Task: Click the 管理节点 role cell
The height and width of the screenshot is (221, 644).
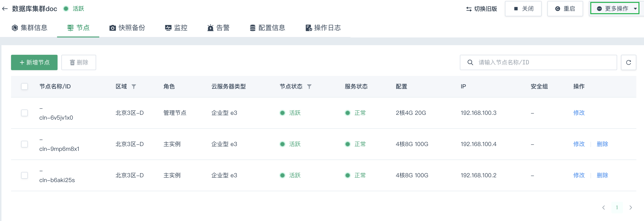Action: [175, 113]
